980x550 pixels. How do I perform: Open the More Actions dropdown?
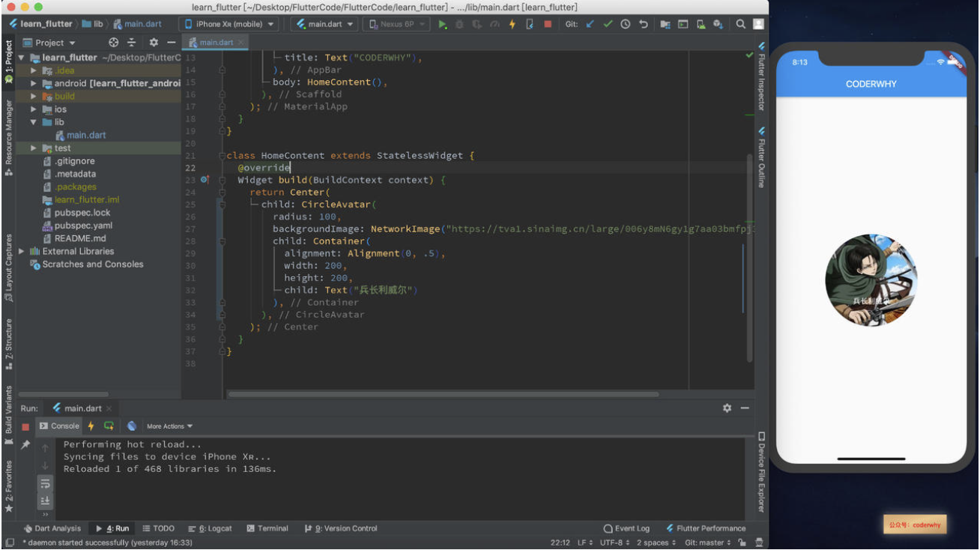tap(169, 426)
